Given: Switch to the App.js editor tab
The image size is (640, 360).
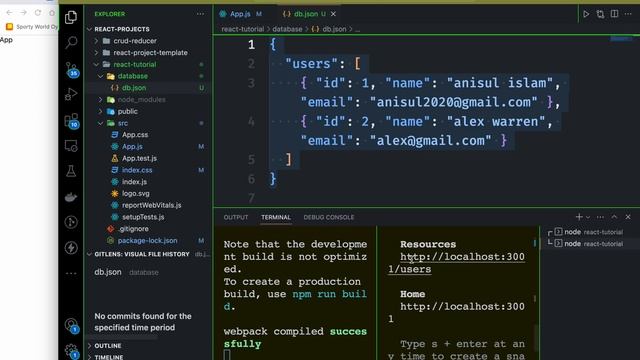Looking at the screenshot, I should click(x=241, y=14).
